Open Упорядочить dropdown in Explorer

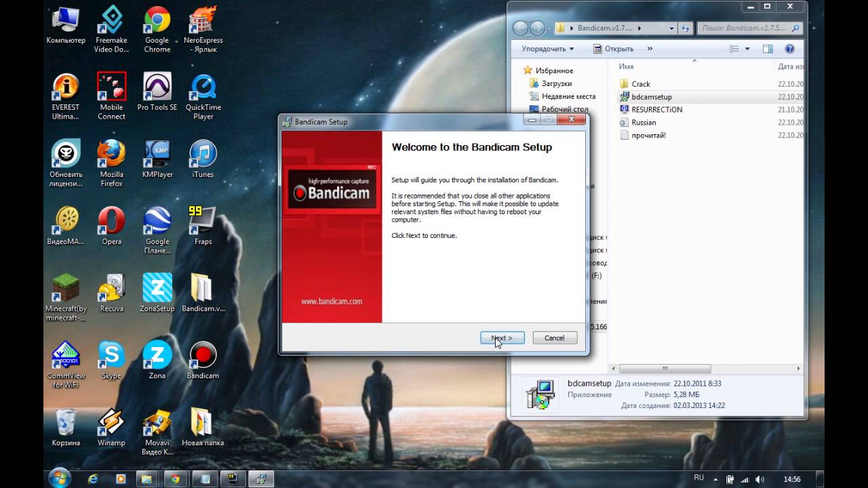[x=547, y=49]
